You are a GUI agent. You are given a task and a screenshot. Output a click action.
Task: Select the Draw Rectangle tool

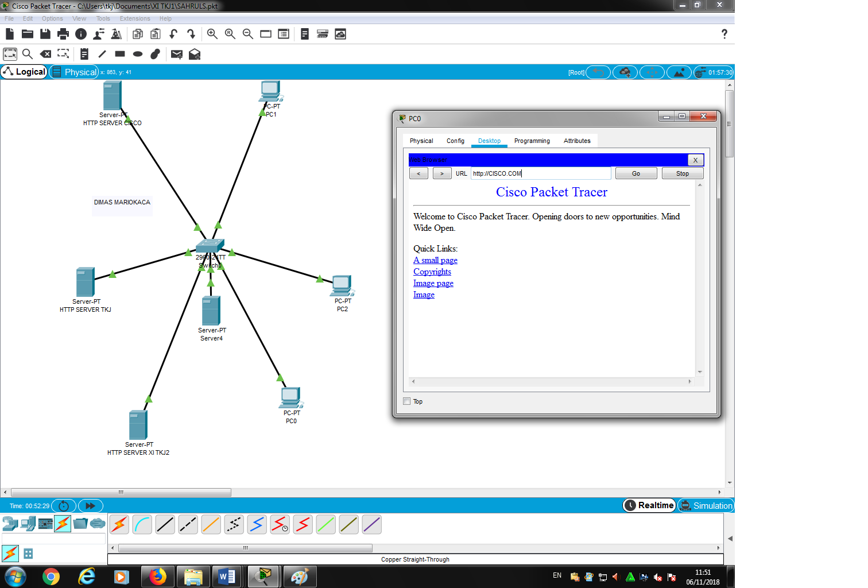click(x=120, y=54)
